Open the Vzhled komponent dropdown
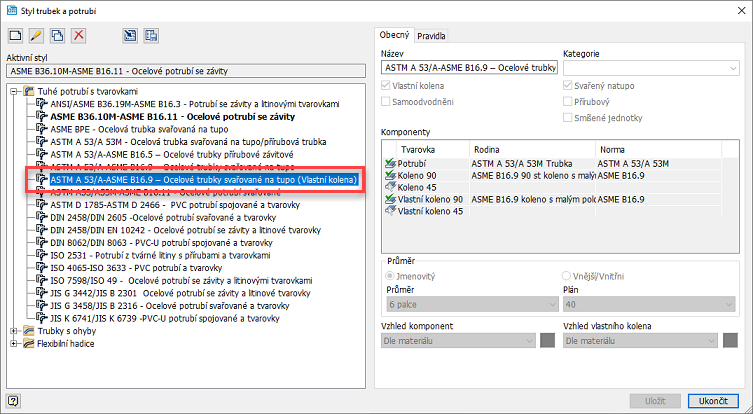This screenshot has width=753, height=414. (x=458, y=341)
